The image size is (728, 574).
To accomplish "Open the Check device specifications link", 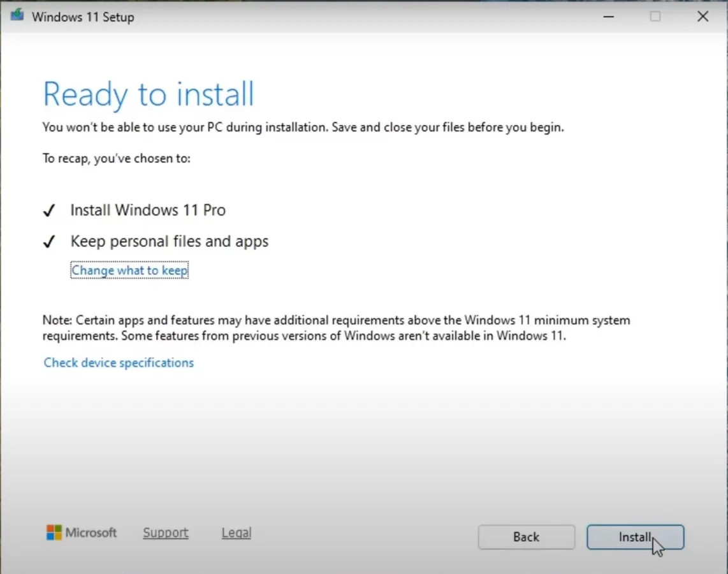I will point(118,362).
